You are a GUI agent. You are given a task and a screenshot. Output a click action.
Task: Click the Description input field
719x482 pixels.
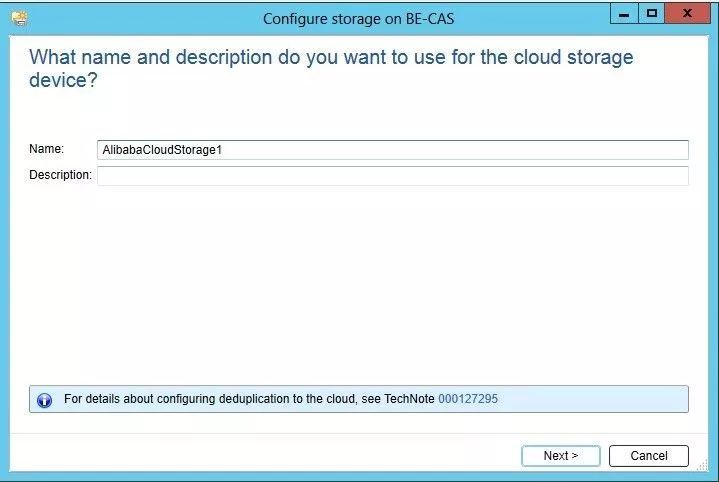pyautogui.click(x=393, y=176)
